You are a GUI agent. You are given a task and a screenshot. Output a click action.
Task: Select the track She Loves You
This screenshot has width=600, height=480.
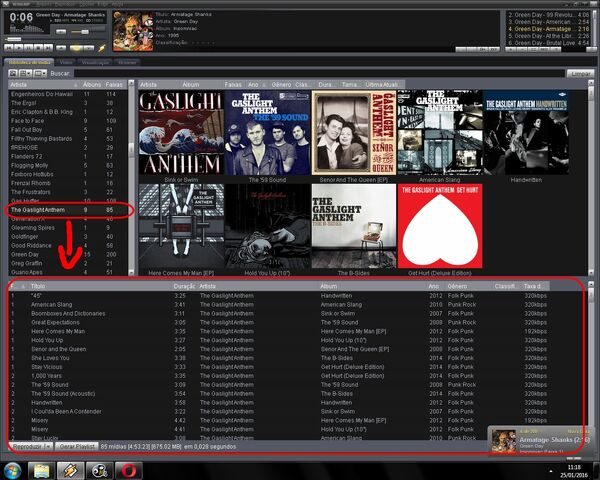[x=279, y=358]
